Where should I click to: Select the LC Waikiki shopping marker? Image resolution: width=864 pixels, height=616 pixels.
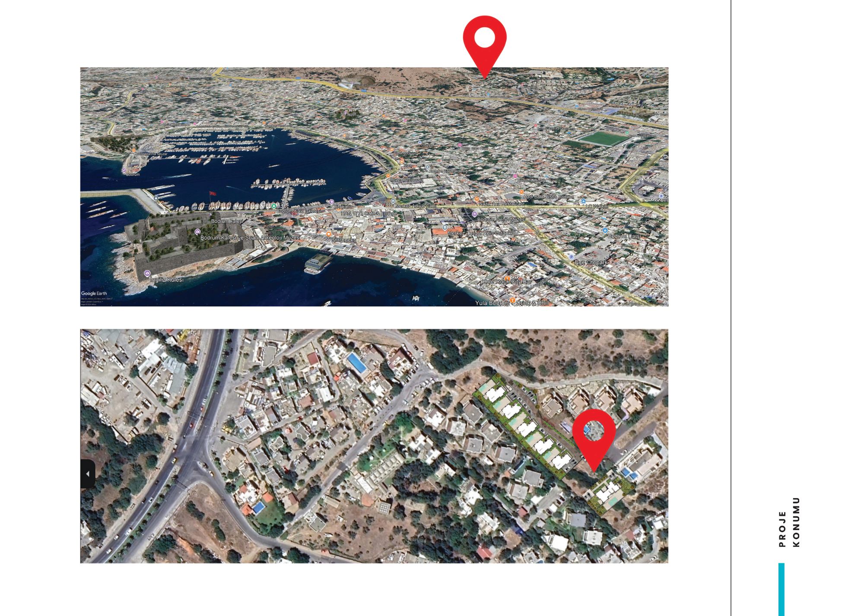(583, 202)
